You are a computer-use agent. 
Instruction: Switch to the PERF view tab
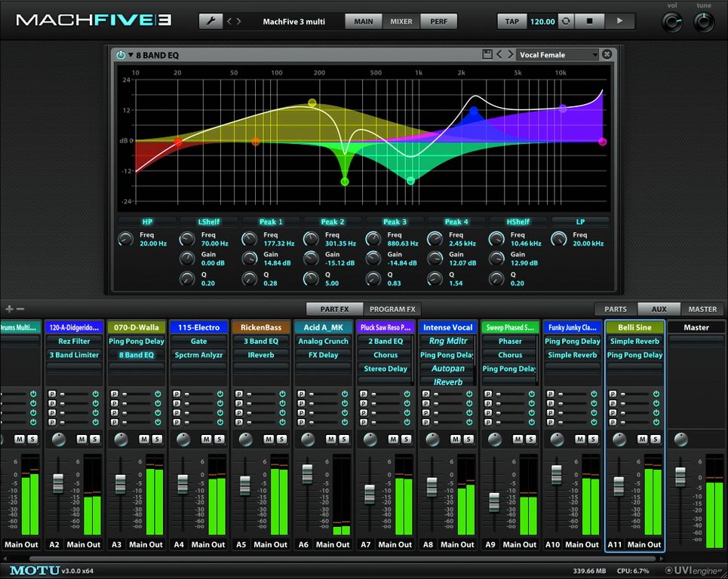[x=439, y=21]
